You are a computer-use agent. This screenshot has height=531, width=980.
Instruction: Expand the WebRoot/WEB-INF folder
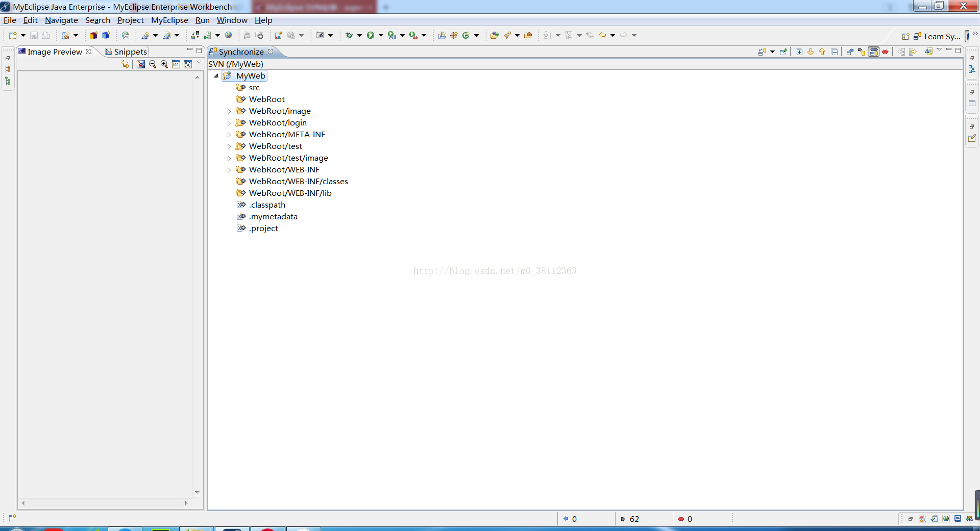(x=229, y=170)
